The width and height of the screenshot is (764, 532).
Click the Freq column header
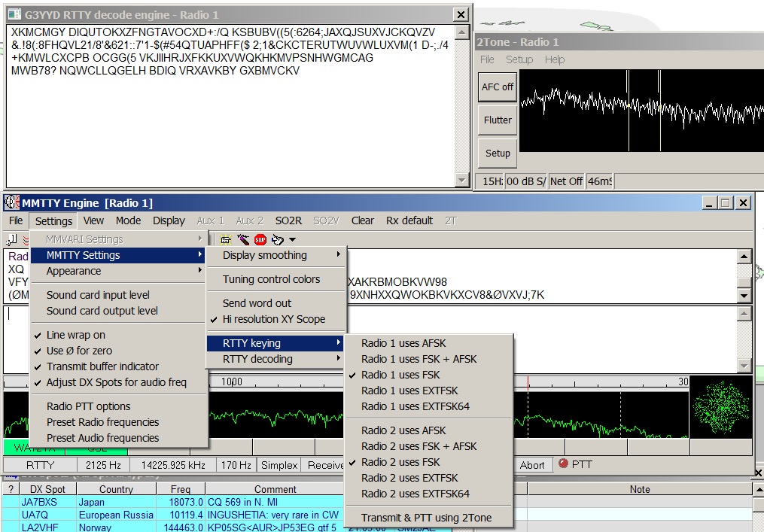coord(181,489)
